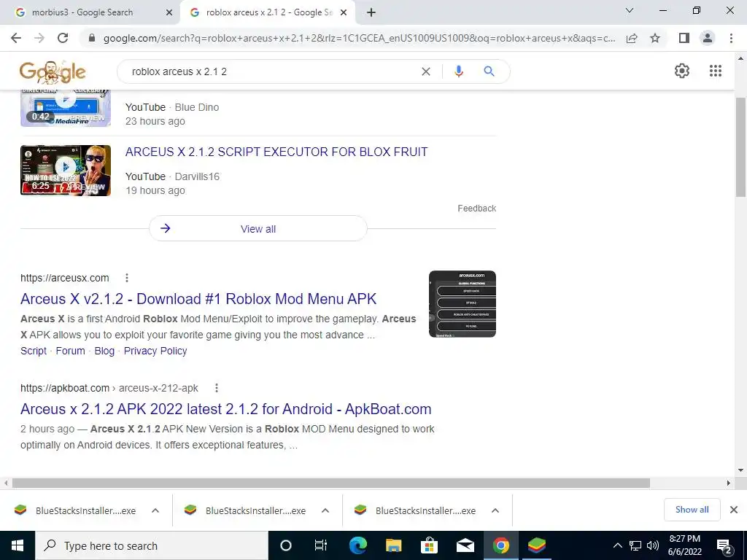This screenshot has height=560, width=747.
Task: Click the https://arceusx.com URL text
Action: pos(65,278)
